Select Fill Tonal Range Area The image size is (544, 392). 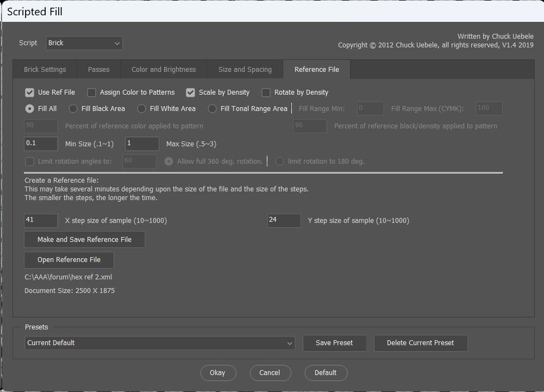point(212,108)
